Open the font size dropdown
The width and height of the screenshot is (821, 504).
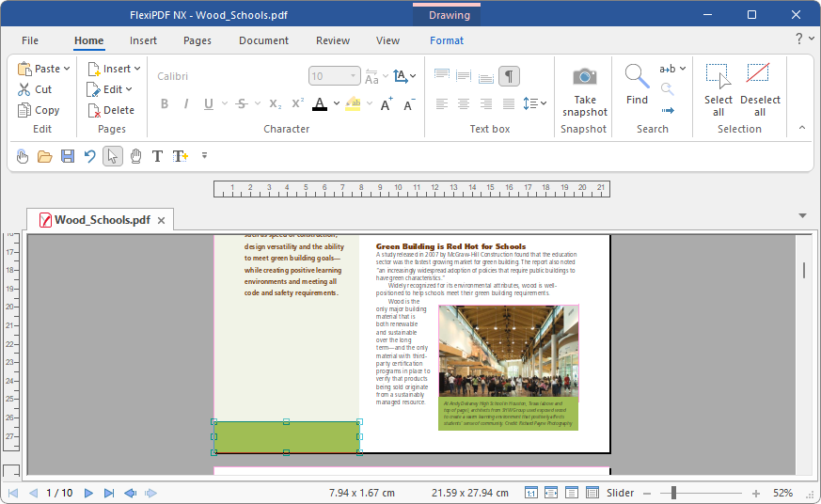click(354, 76)
